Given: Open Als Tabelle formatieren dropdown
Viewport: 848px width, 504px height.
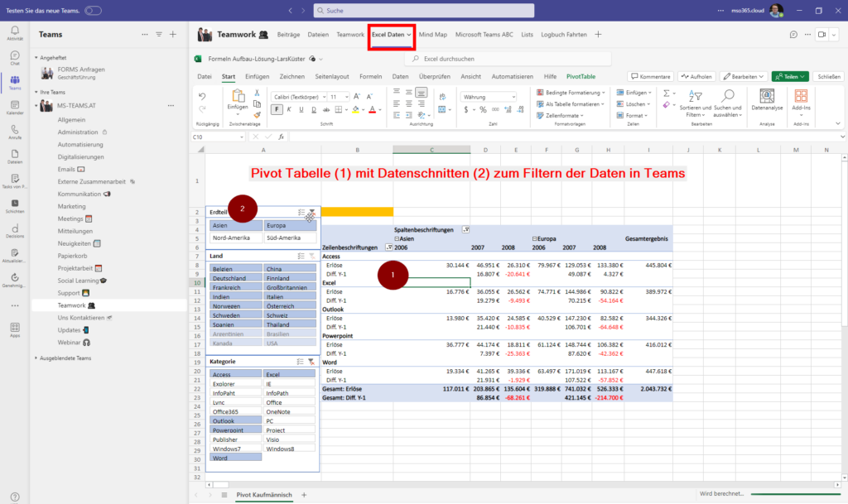Looking at the screenshot, I should coord(570,104).
